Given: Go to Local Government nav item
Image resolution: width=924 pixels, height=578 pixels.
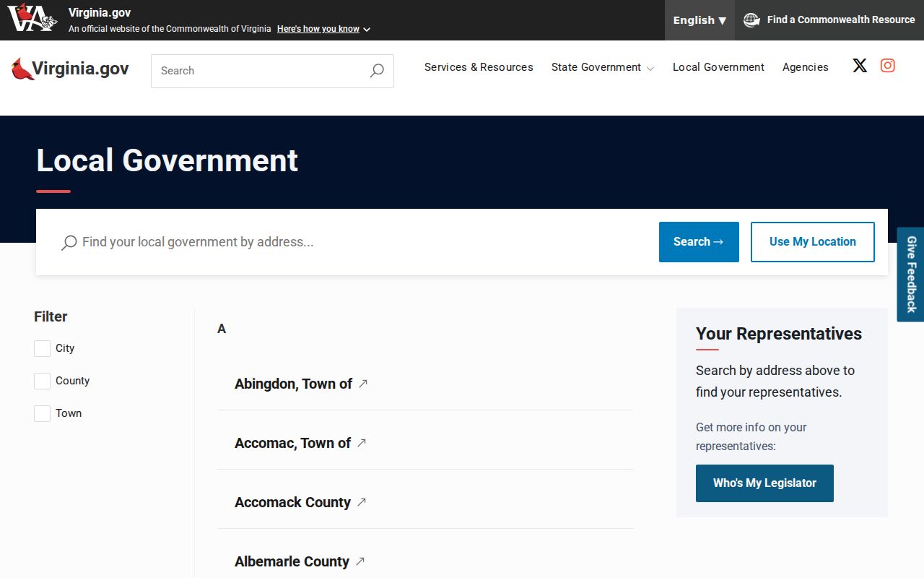Looking at the screenshot, I should pos(718,67).
